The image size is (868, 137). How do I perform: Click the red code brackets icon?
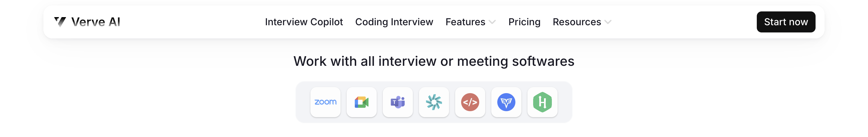pos(470,102)
